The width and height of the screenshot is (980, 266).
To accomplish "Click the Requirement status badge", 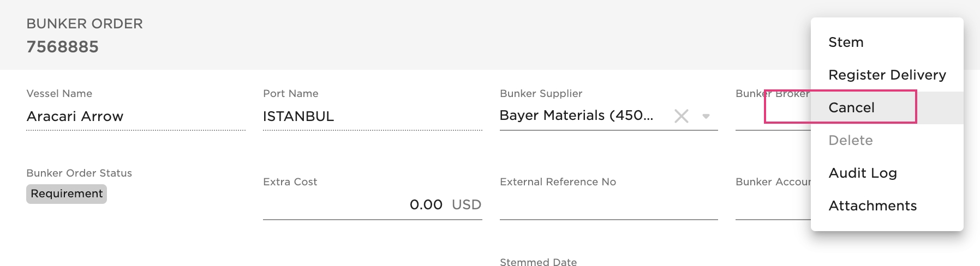I will tap(67, 194).
